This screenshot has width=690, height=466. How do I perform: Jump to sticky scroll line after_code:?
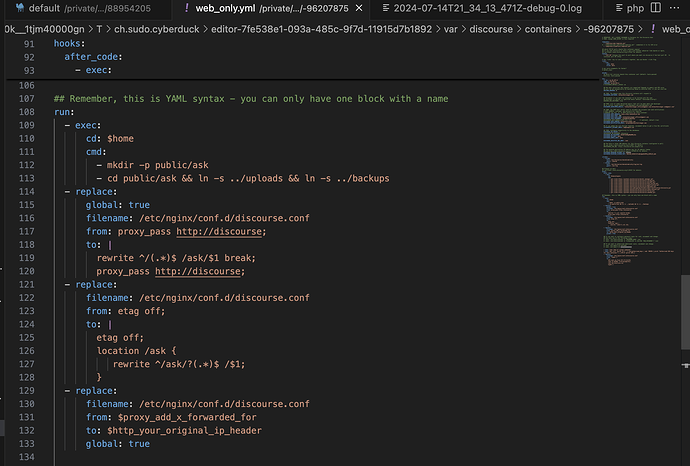point(93,57)
